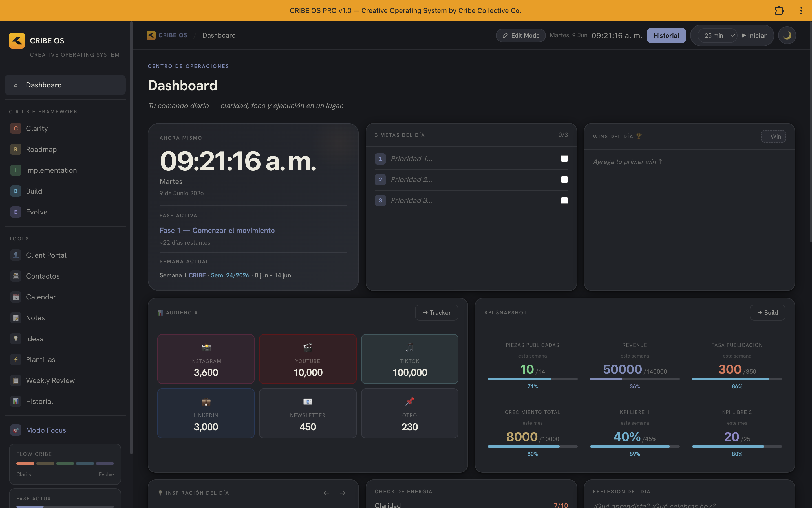Show next inspiration with right arrow
This screenshot has height=508, width=812.
tap(342, 493)
